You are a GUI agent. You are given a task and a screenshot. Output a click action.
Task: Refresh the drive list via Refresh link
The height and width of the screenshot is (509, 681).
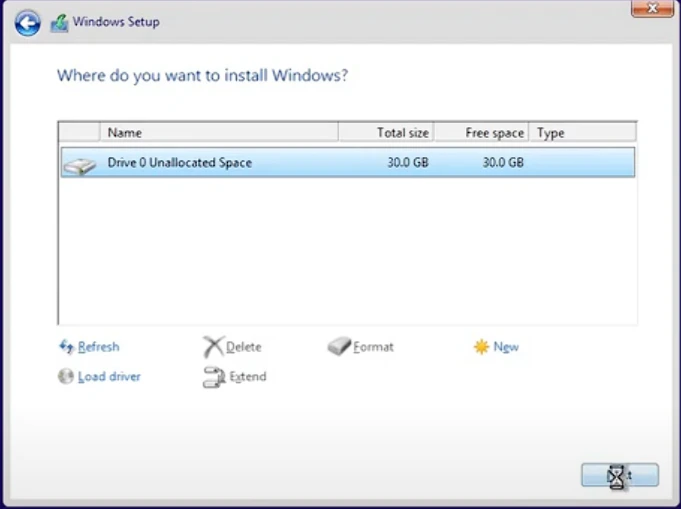(x=99, y=347)
